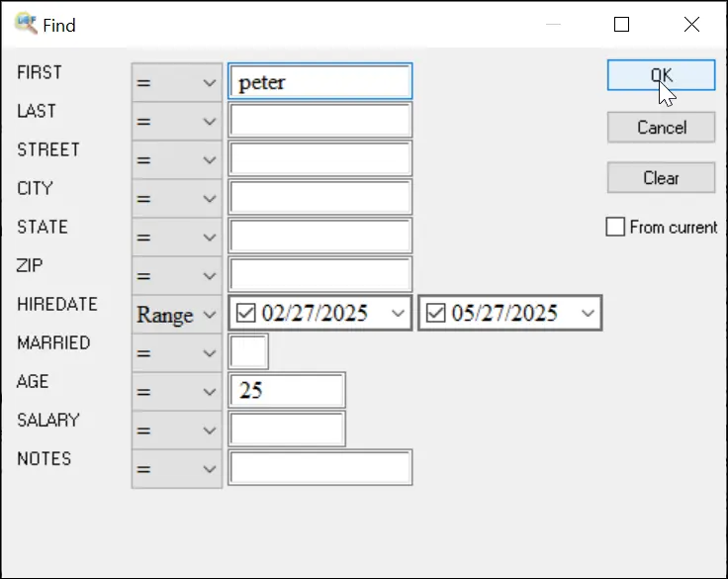
Task: Open the STATE operator dropdown
Action: (x=177, y=237)
